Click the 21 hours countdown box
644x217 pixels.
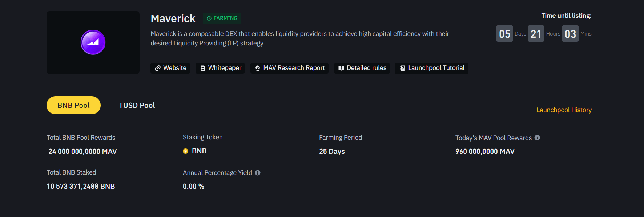click(536, 34)
